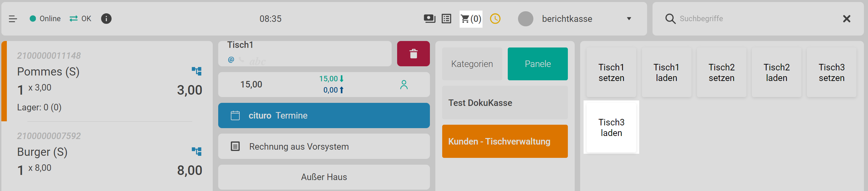Open the shopping cart (0)
The height and width of the screenshot is (191, 868).
point(471,19)
